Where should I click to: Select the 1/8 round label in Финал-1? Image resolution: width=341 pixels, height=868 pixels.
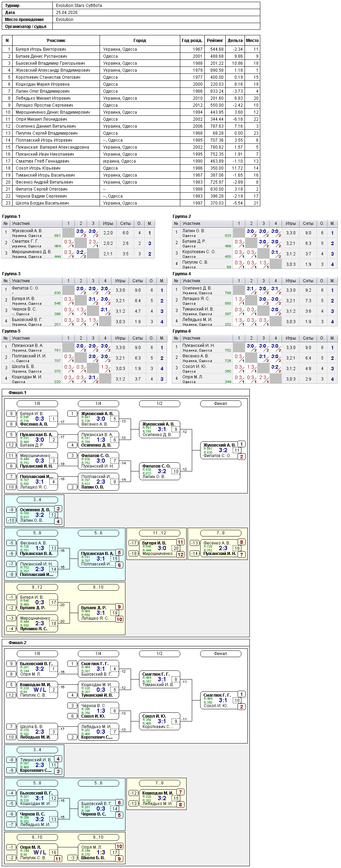37,404
